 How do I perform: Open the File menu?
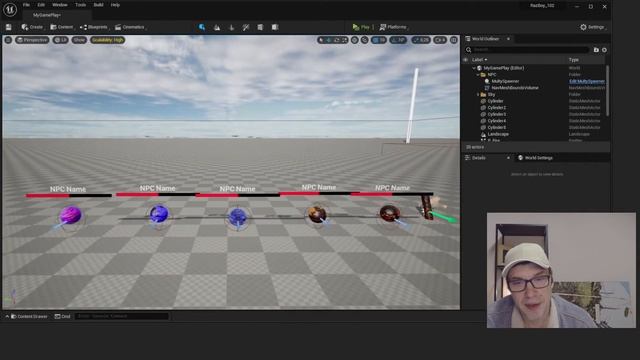tap(26, 5)
